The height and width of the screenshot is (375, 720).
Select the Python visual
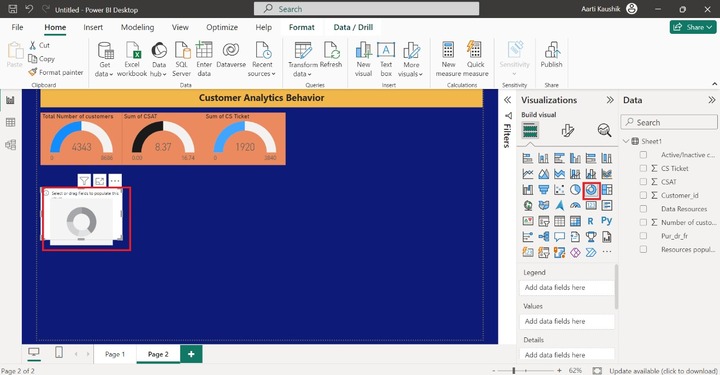(x=607, y=221)
